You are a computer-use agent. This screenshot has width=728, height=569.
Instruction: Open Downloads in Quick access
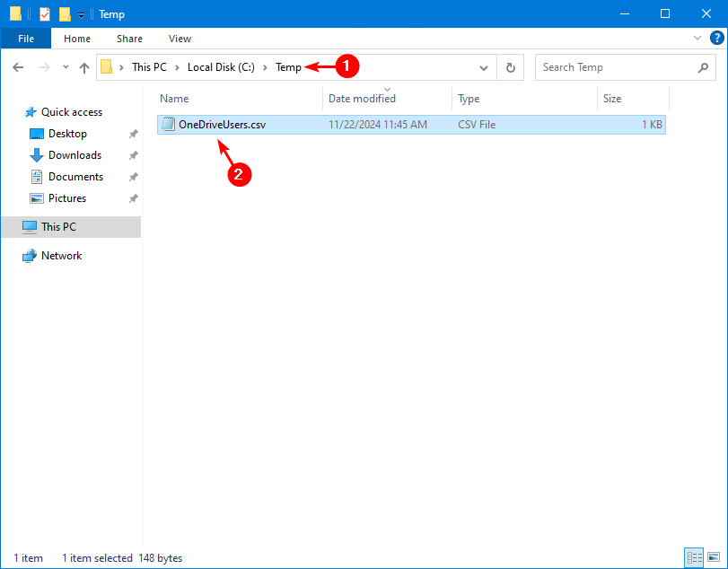click(x=75, y=155)
